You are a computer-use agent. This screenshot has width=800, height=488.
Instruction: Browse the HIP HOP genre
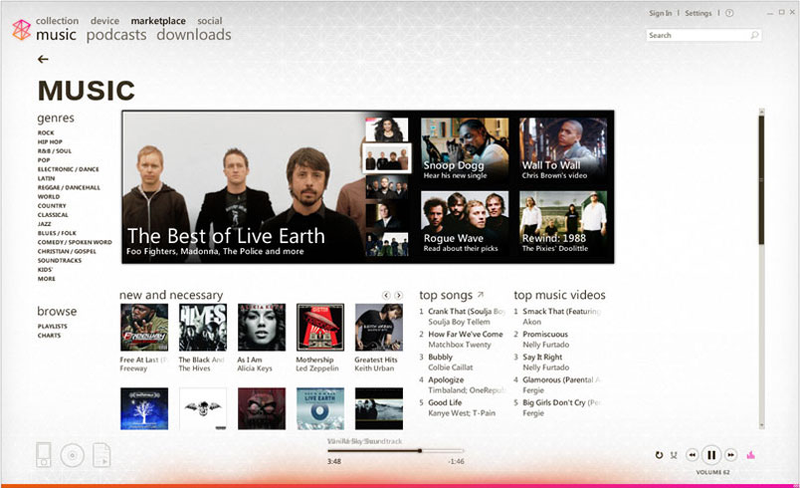[x=50, y=142]
